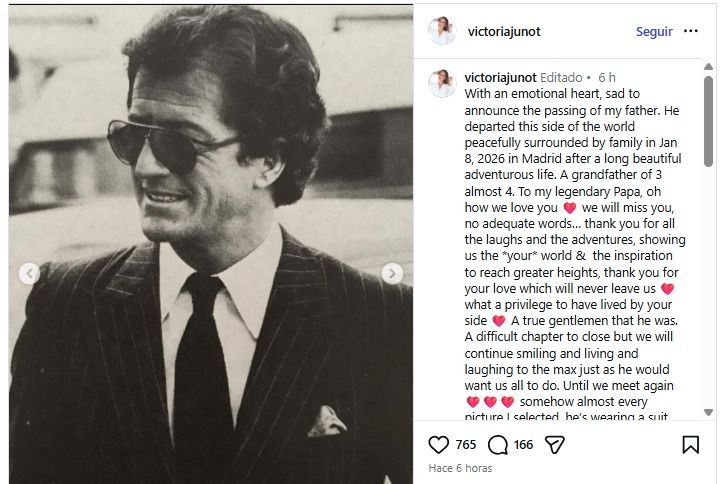Open more options three-dot menu
This screenshot has width=720, height=484.
tap(691, 31)
